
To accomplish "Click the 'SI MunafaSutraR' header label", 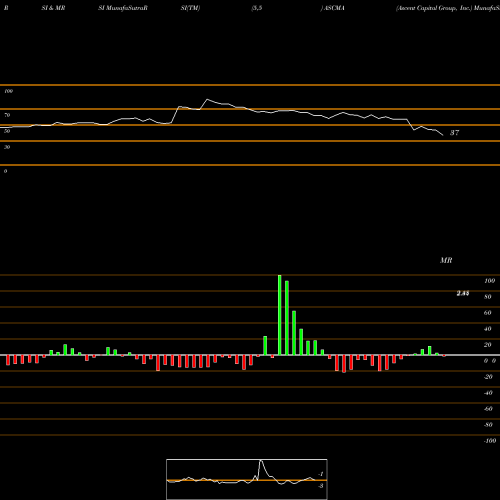I will tap(123, 8).
